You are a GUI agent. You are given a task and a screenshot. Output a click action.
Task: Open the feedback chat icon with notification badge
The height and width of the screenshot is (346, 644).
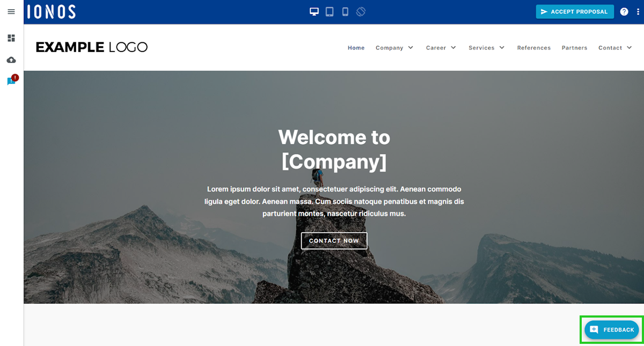tap(11, 82)
